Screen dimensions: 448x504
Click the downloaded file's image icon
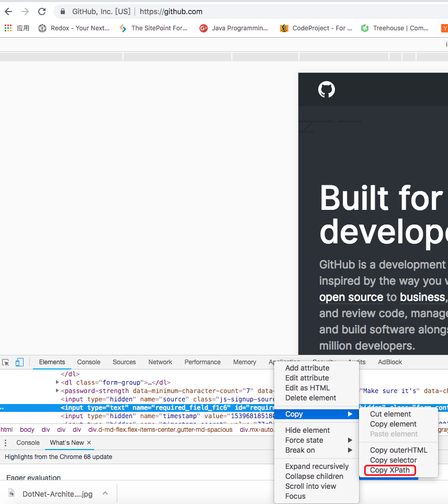(12, 493)
